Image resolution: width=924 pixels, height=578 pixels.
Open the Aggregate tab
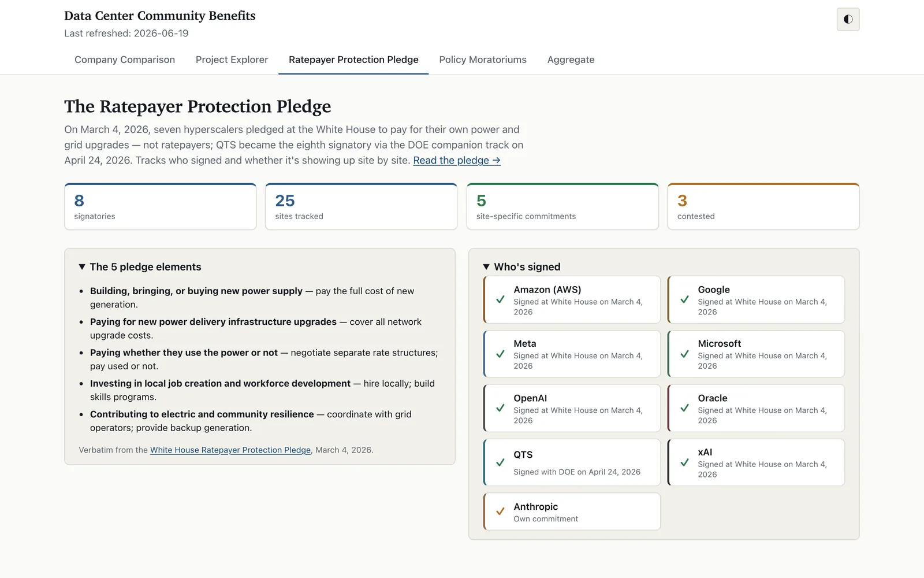(571, 60)
